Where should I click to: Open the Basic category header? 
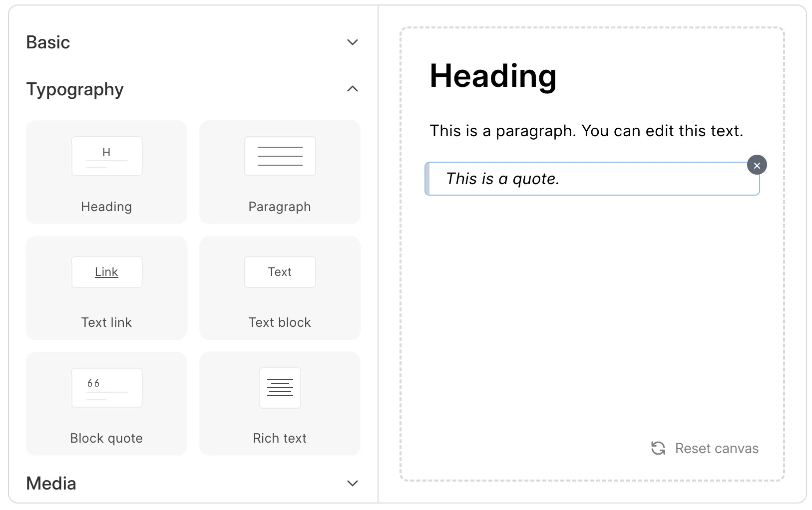[48, 42]
